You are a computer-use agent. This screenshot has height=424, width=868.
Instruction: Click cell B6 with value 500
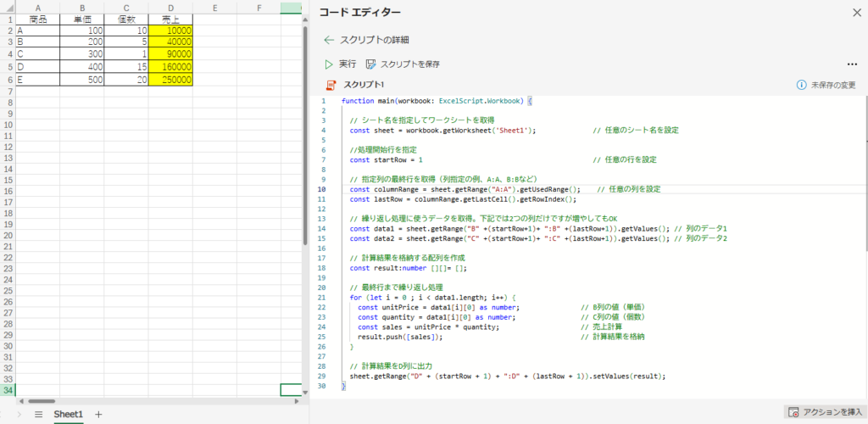point(82,80)
